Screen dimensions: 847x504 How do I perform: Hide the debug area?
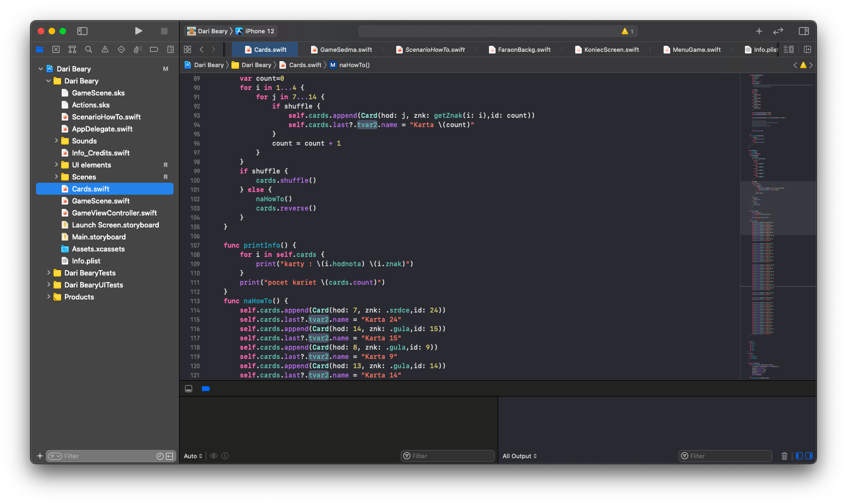189,389
